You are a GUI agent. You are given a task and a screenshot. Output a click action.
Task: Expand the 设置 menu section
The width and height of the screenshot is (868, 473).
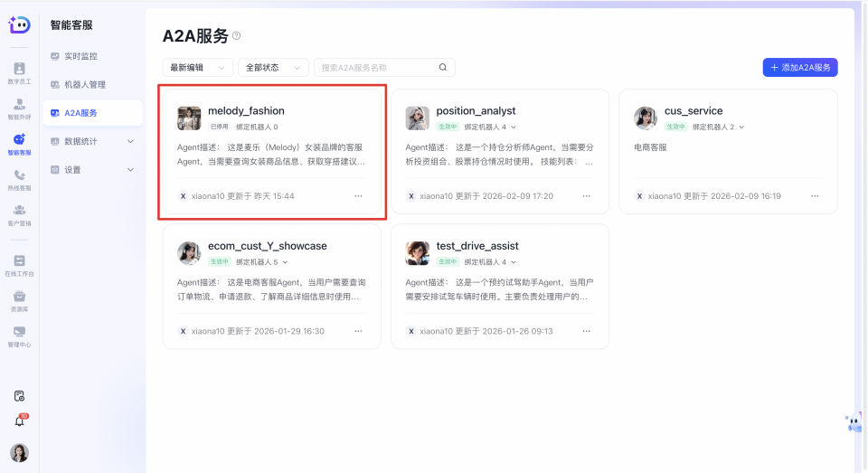coord(92,170)
